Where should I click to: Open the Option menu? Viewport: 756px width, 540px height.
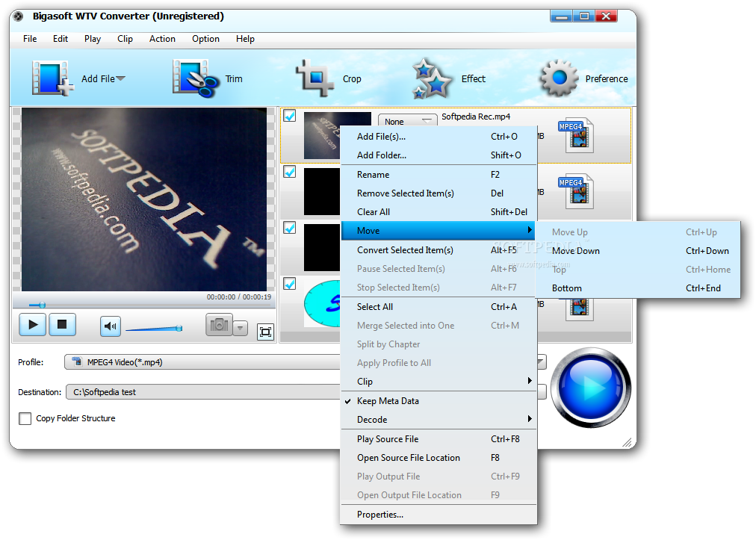(x=206, y=39)
